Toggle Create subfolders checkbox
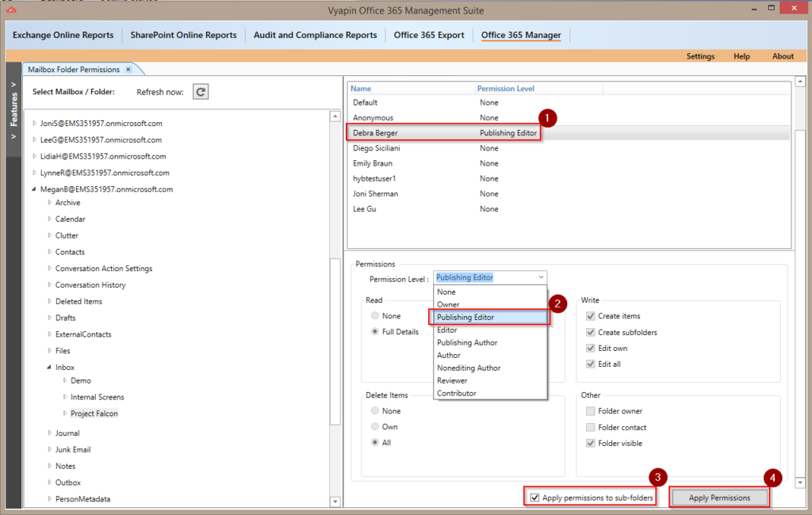The height and width of the screenshot is (515, 812). click(590, 332)
